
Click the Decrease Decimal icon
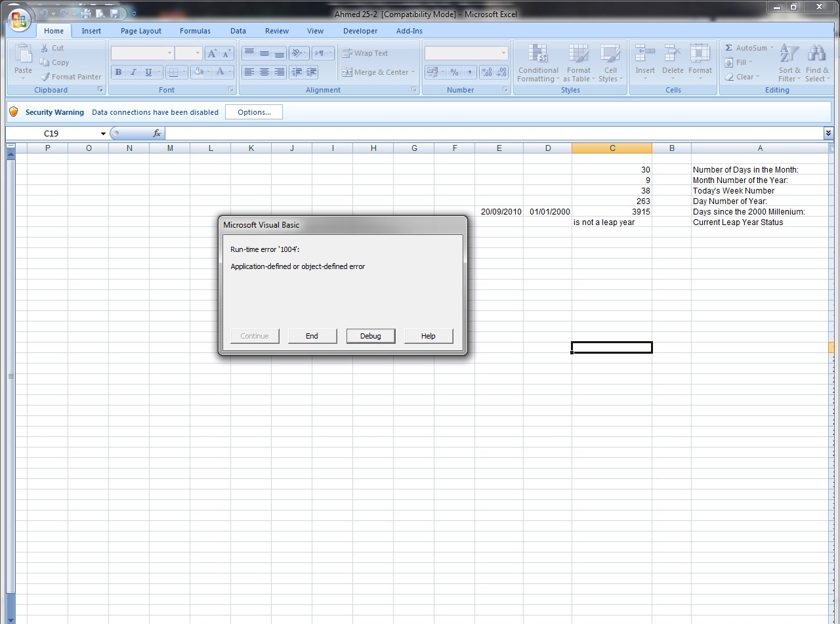coord(501,72)
